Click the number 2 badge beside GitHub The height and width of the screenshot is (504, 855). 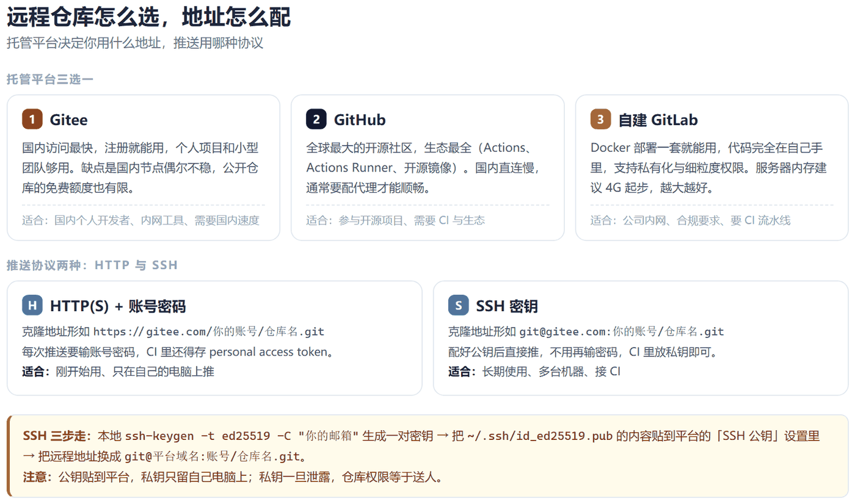pos(316,119)
